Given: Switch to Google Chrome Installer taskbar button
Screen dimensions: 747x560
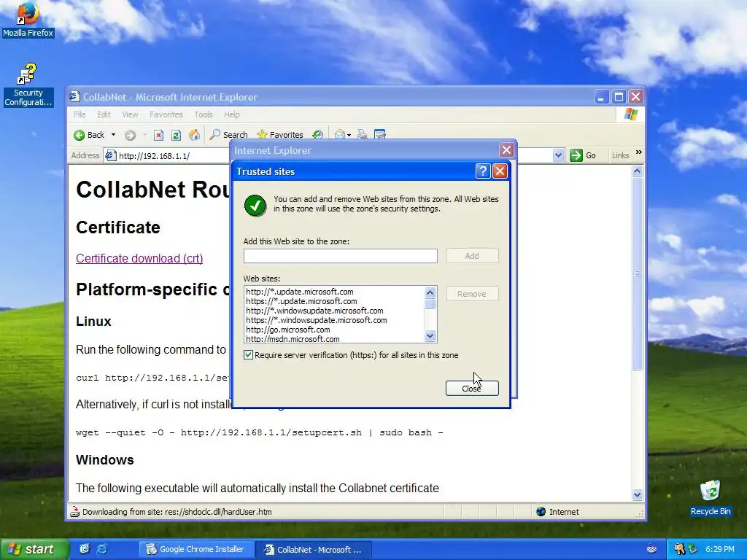Looking at the screenshot, I should [x=196, y=549].
